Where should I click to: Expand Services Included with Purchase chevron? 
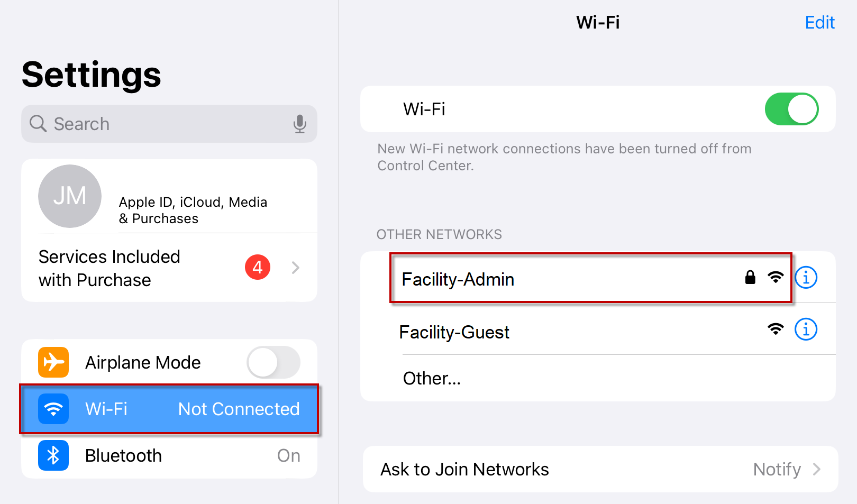(x=296, y=268)
